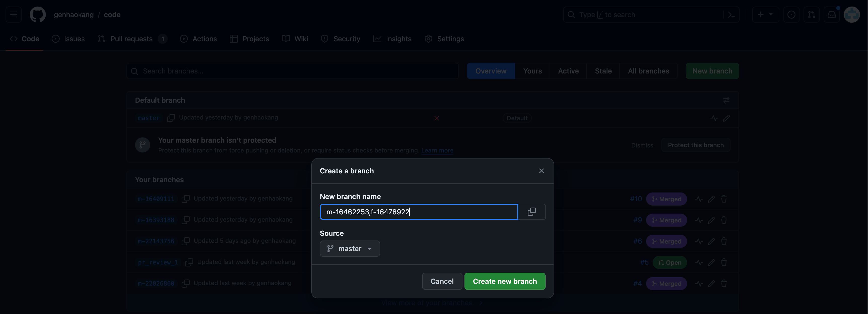
Task: Copy pr_review_1 branch name
Action: click(x=189, y=262)
